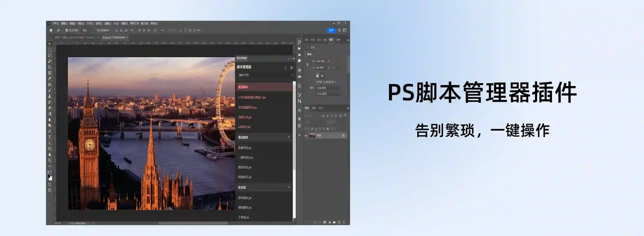Screen dimensions: 644x236
Task: Select the Crop tool
Action: pos(49,67)
